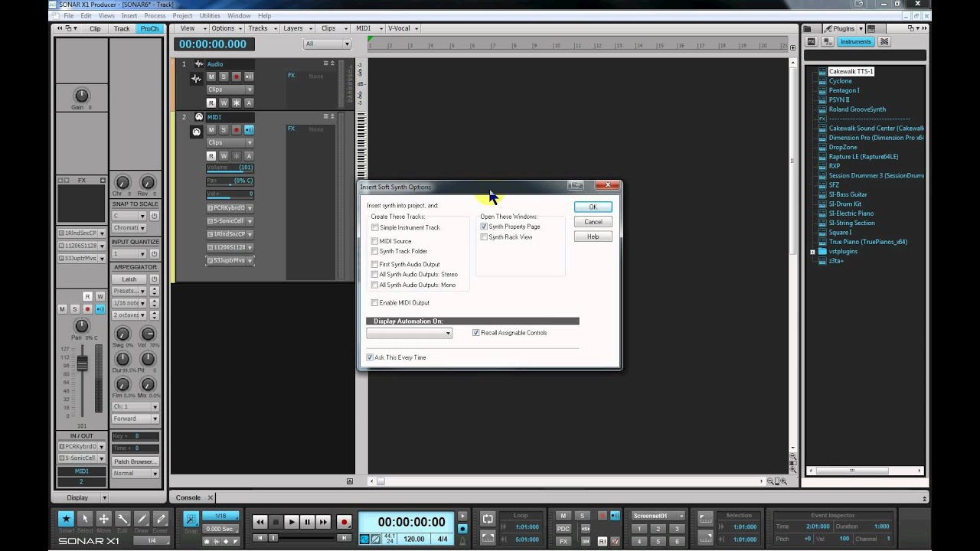Choose the Select tool

85,519
